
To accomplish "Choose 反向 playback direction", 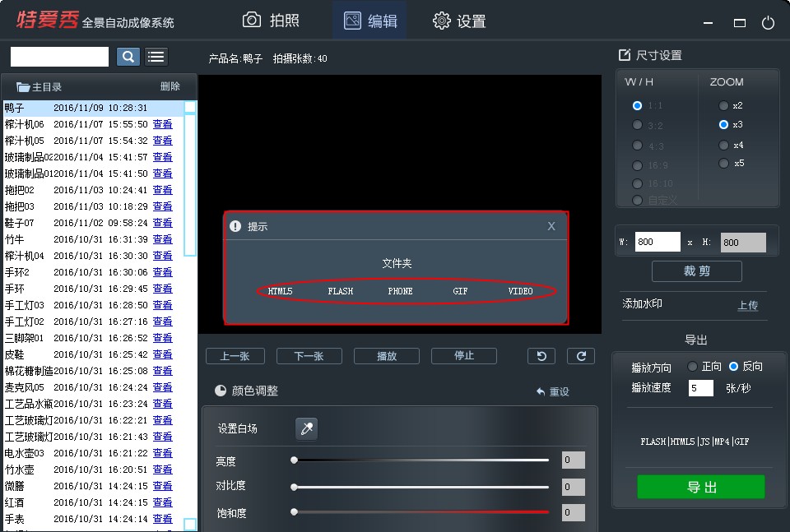I will click(x=733, y=367).
